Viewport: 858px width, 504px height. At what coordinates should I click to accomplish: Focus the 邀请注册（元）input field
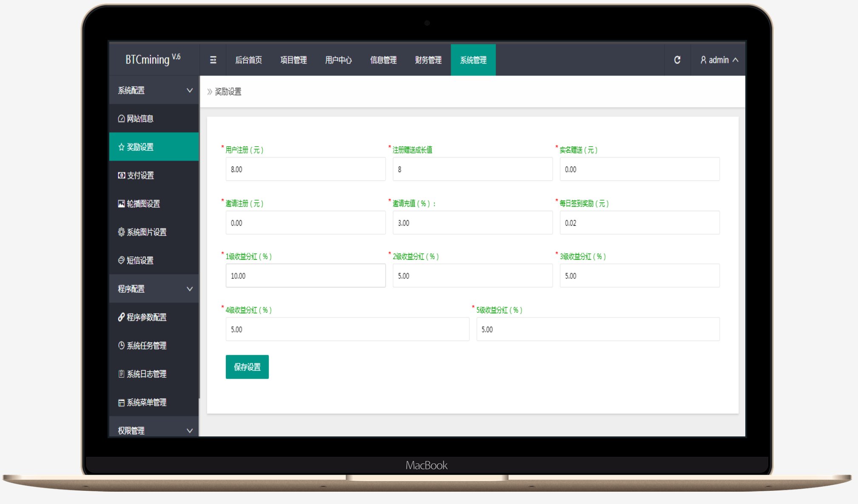coord(306,223)
